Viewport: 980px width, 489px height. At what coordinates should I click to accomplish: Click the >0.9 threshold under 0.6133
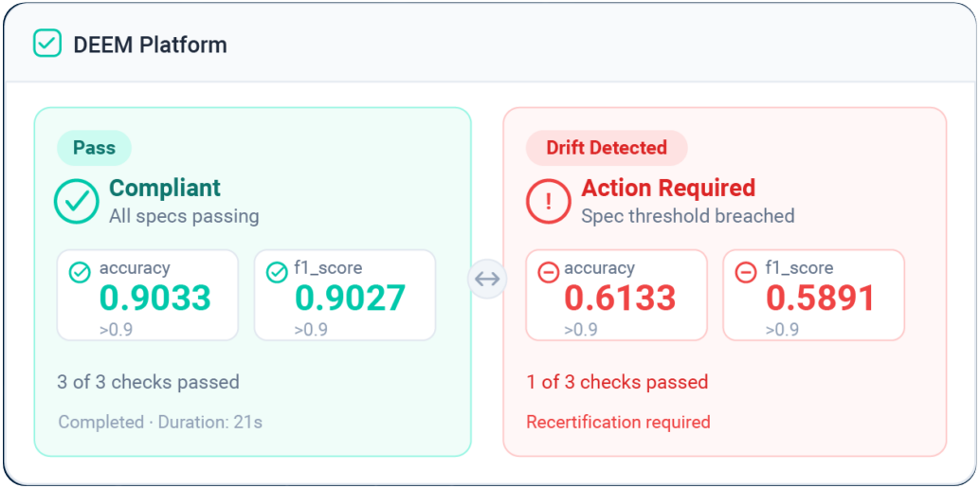[x=581, y=330]
